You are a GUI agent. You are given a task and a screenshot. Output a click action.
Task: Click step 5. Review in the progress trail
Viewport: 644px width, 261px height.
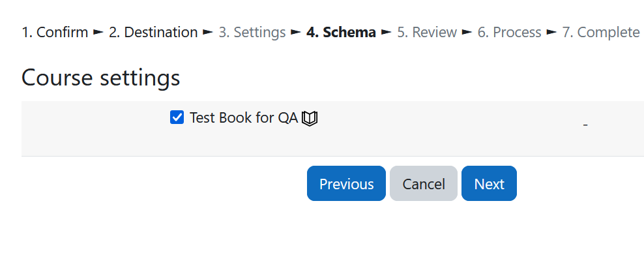[x=427, y=32]
